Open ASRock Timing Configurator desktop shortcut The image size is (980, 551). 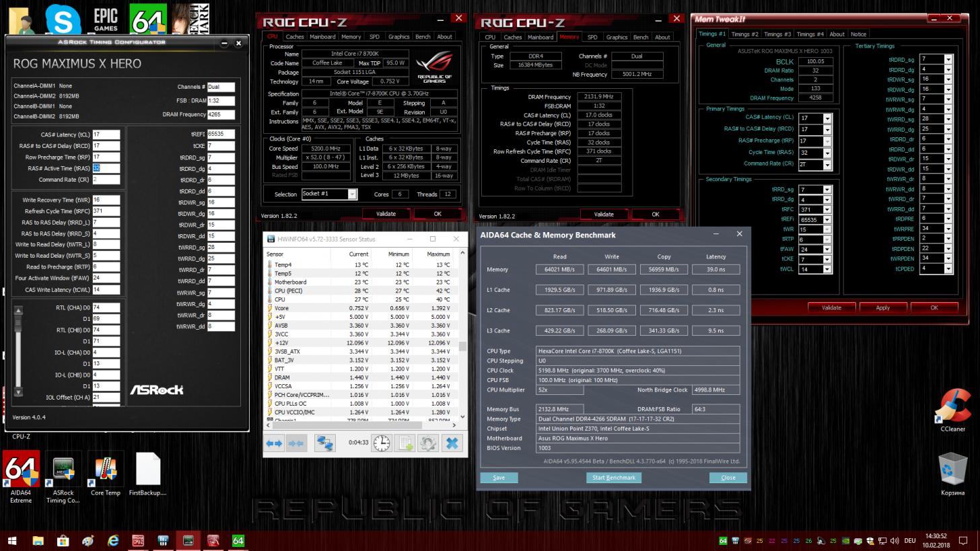click(x=63, y=478)
